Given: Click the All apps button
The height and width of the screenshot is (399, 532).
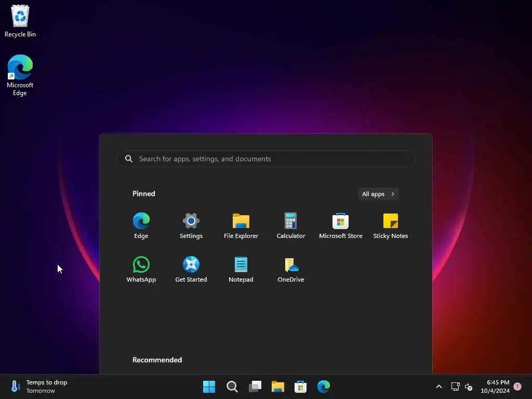Looking at the screenshot, I should [378, 194].
